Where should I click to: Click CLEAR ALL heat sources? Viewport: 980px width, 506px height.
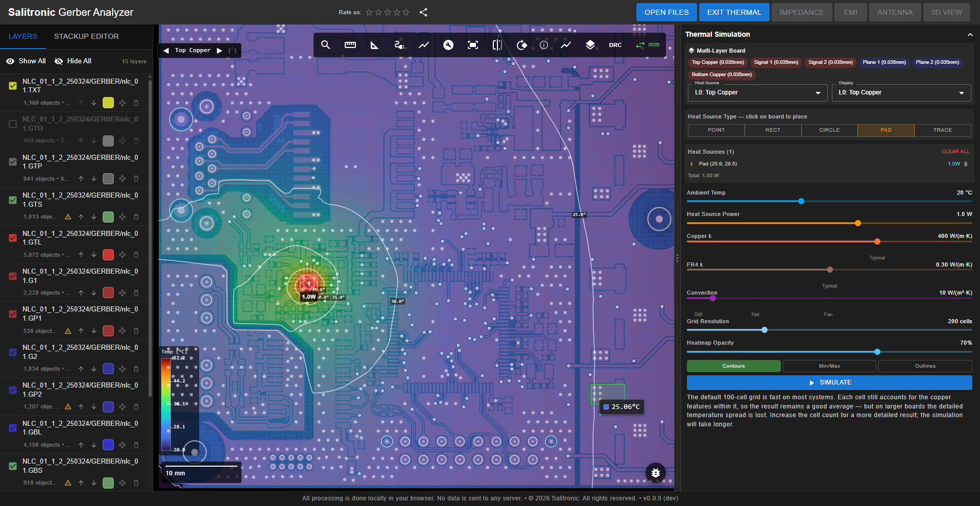(955, 152)
